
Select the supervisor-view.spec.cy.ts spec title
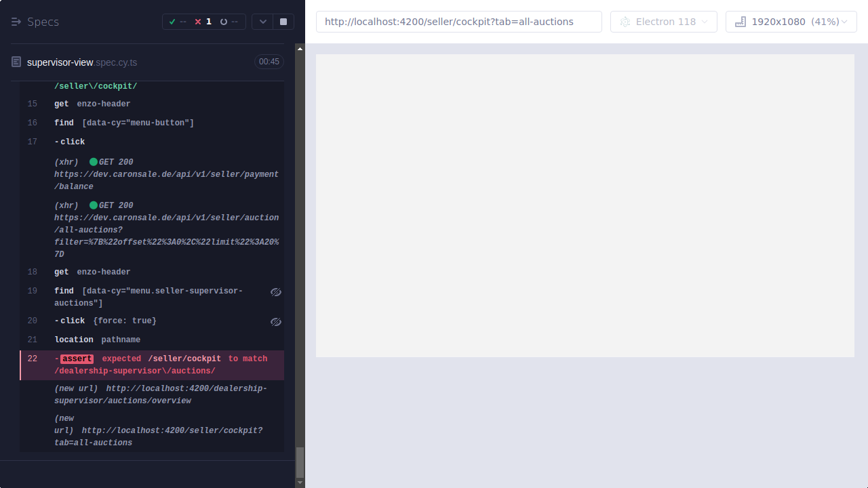[83, 62]
